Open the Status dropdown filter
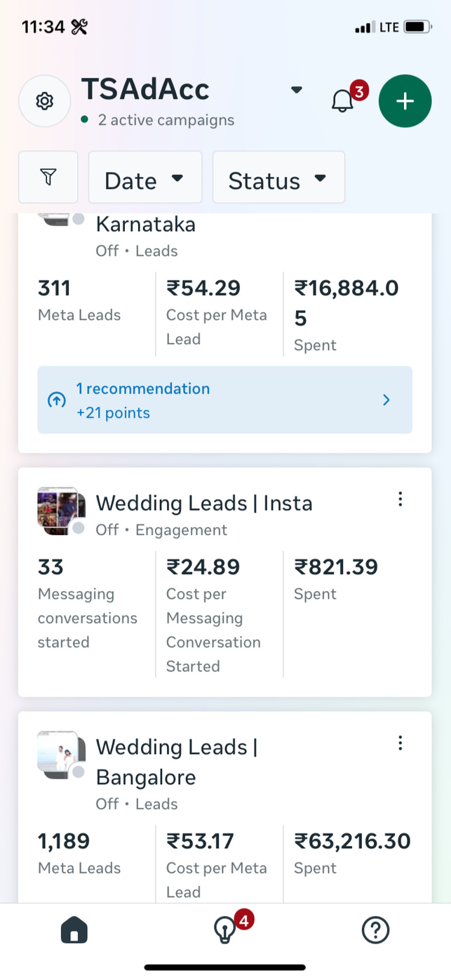 click(x=278, y=178)
